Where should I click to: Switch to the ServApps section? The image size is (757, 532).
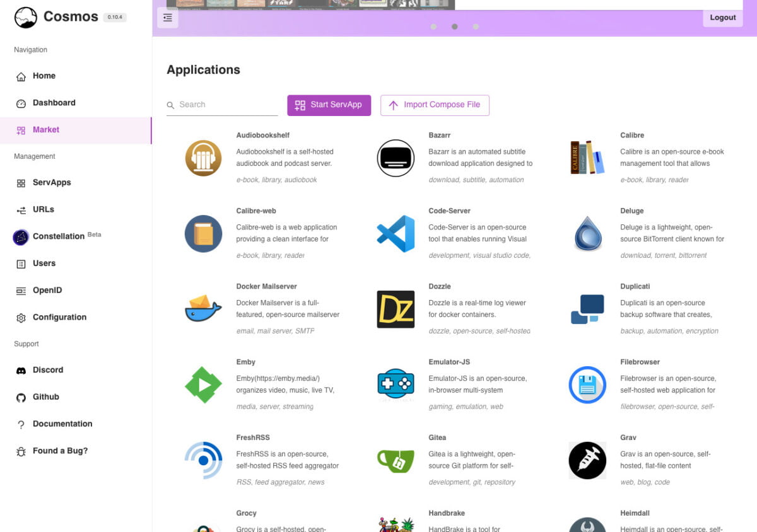pyautogui.click(x=51, y=182)
